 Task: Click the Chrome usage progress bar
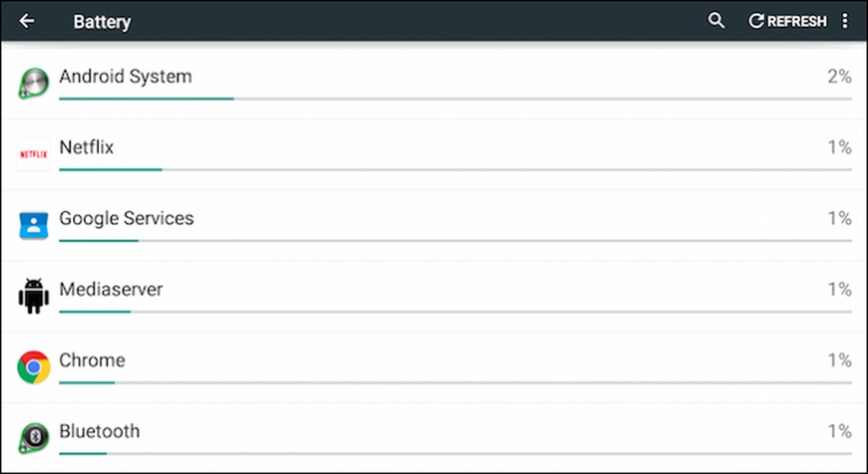(455, 383)
